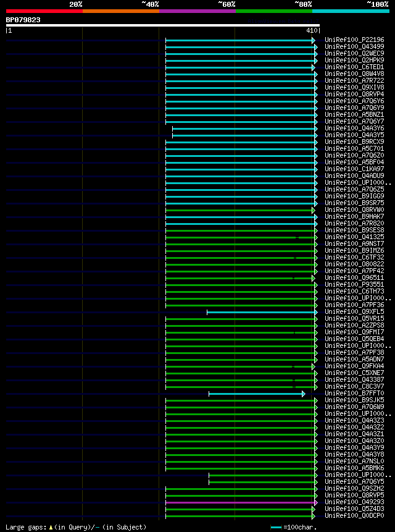Click the red 20% identity legend segment
Viewport: 395px width, 532px height.
[x=44, y=11]
